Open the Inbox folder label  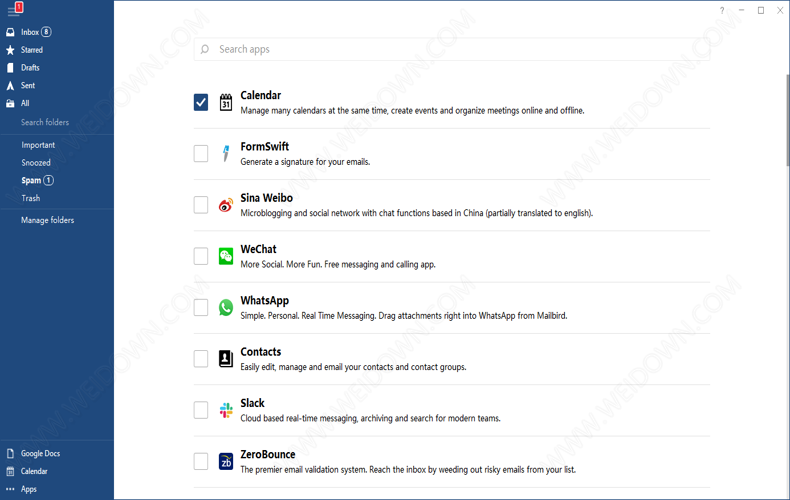click(x=30, y=32)
